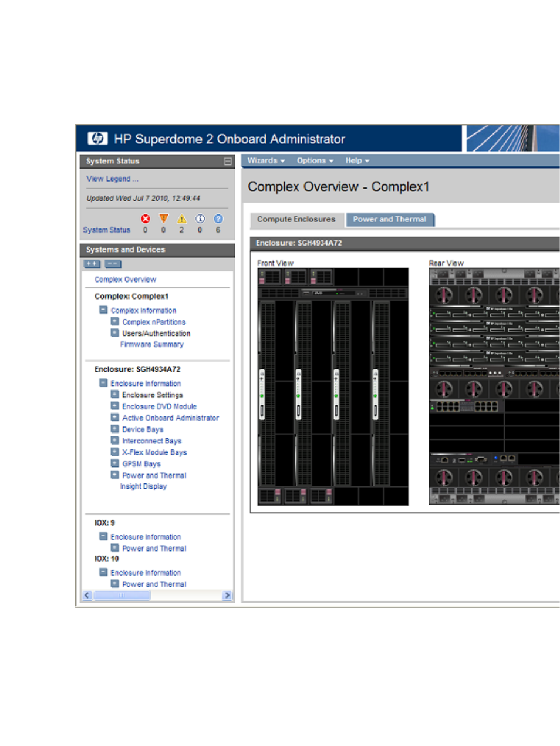Click the blue informational status icon
This screenshot has height=746, width=560.
(200, 219)
